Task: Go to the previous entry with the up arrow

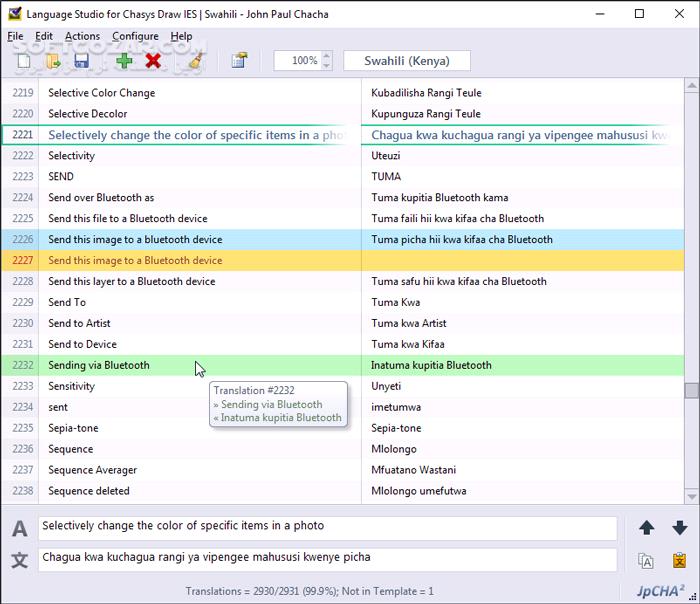Action: point(646,528)
